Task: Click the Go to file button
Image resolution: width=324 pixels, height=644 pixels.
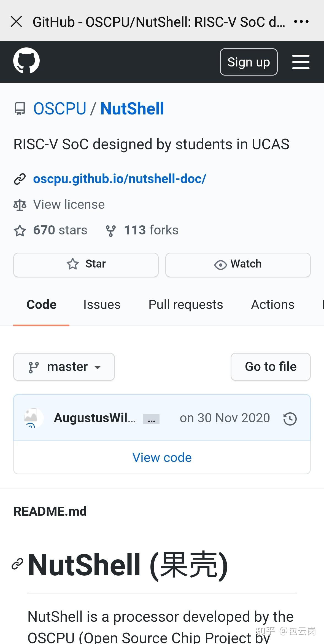Action: point(271,367)
